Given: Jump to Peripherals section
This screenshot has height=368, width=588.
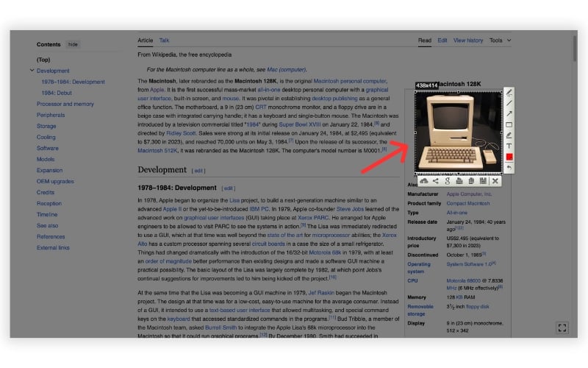Looking at the screenshot, I should [51, 115].
